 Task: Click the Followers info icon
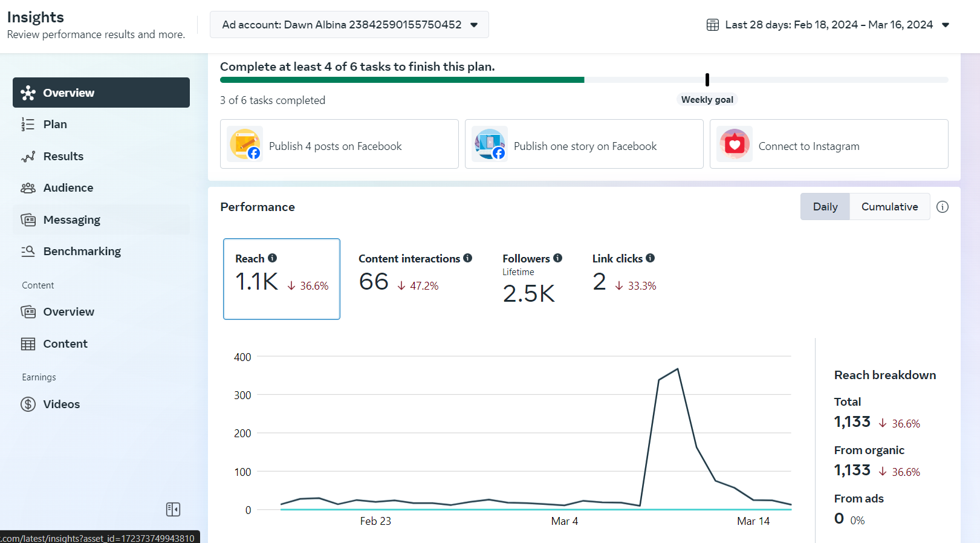point(557,258)
